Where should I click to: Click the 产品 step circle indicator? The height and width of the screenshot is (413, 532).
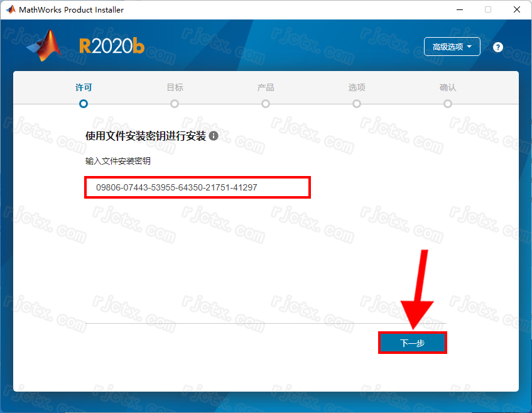point(266,104)
